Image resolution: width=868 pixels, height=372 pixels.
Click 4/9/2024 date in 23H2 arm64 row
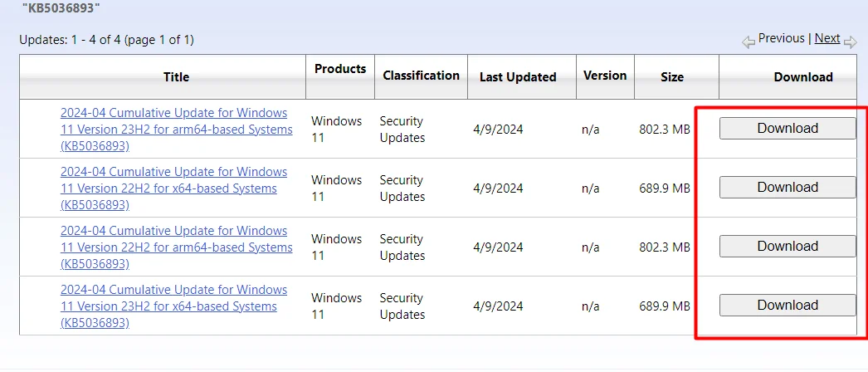coord(498,130)
